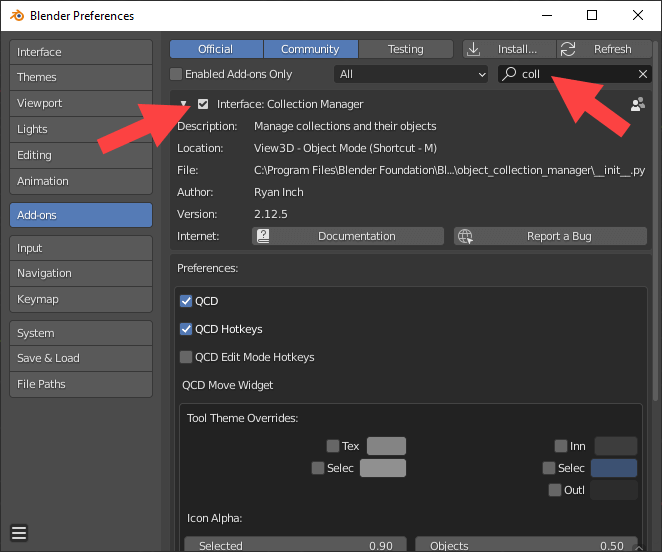Click the file path text for Collection Manager
This screenshot has width=662, height=552.
pyautogui.click(x=449, y=170)
